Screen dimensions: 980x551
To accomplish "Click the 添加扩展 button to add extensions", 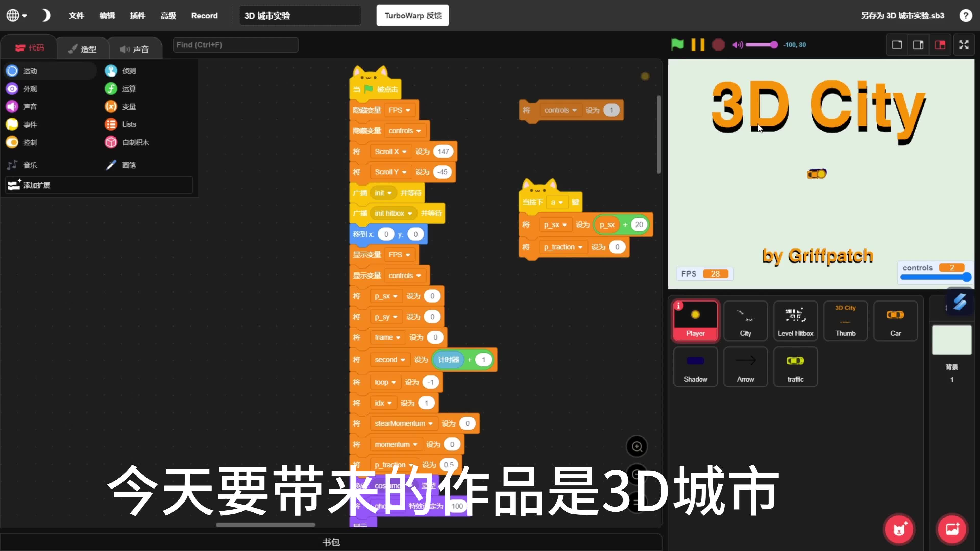I will coord(37,185).
